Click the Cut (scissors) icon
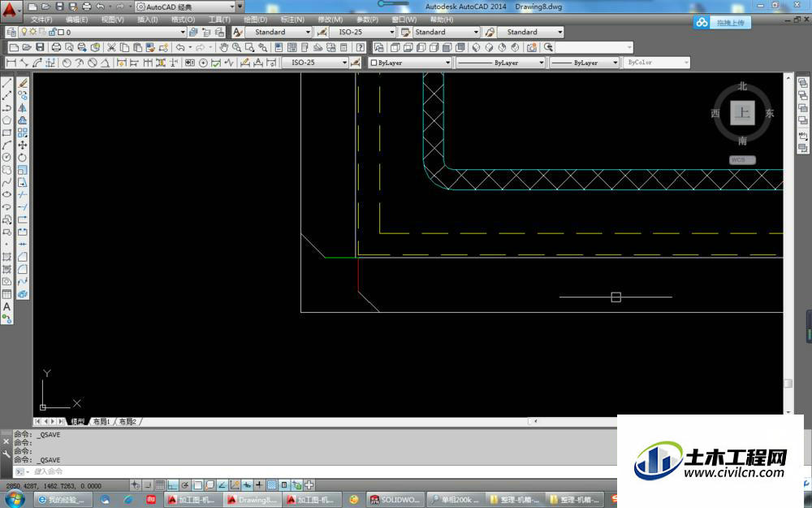The height and width of the screenshot is (508, 812). [110, 47]
